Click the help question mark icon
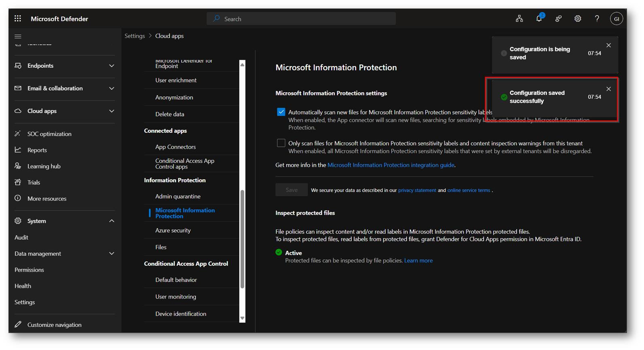The height and width of the screenshot is (350, 644). pos(597,19)
